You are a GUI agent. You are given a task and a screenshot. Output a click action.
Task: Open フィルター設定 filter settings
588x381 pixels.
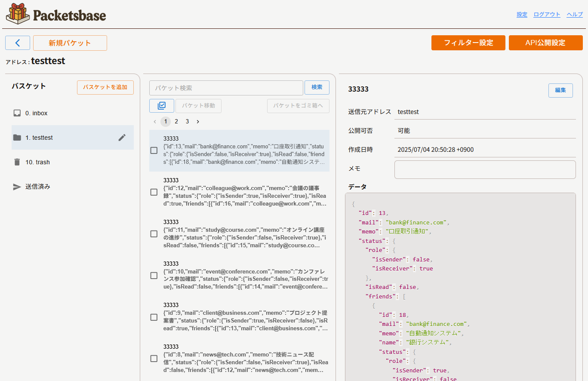tap(468, 43)
